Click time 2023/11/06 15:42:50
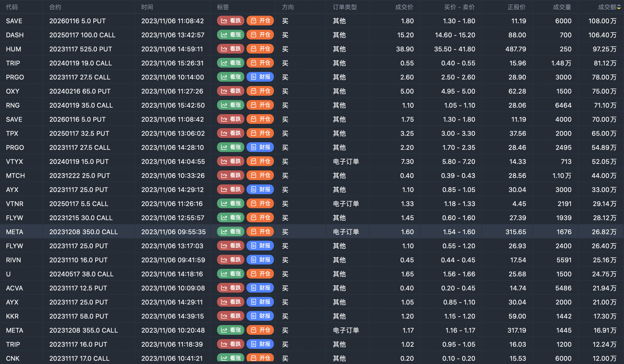 point(173,105)
